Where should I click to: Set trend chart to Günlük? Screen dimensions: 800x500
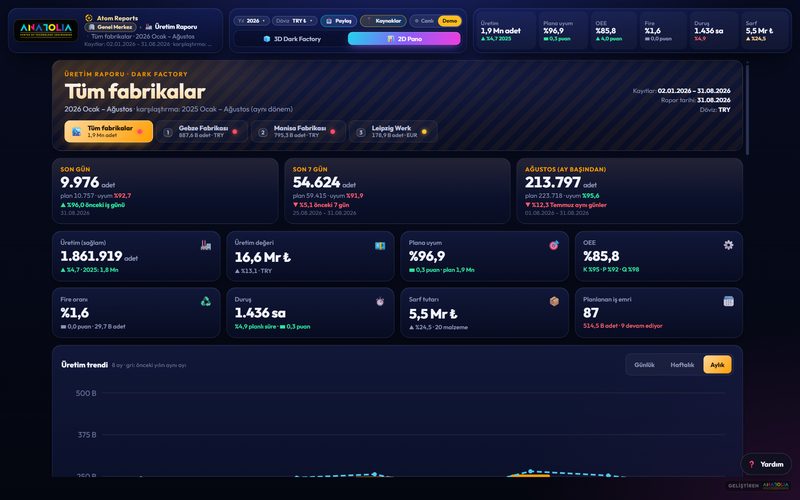tap(644, 365)
